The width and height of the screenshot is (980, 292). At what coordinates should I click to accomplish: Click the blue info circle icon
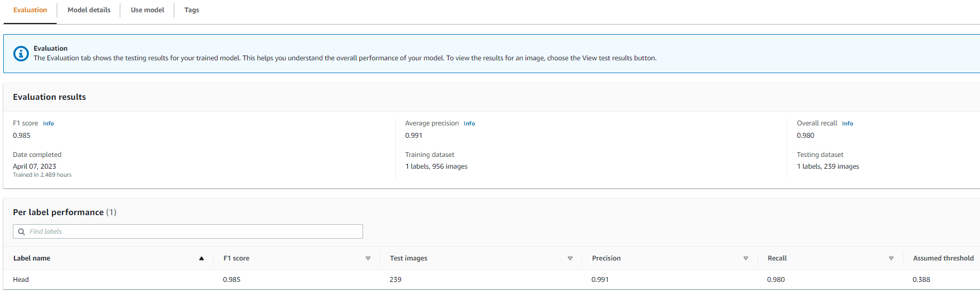coord(21,53)
